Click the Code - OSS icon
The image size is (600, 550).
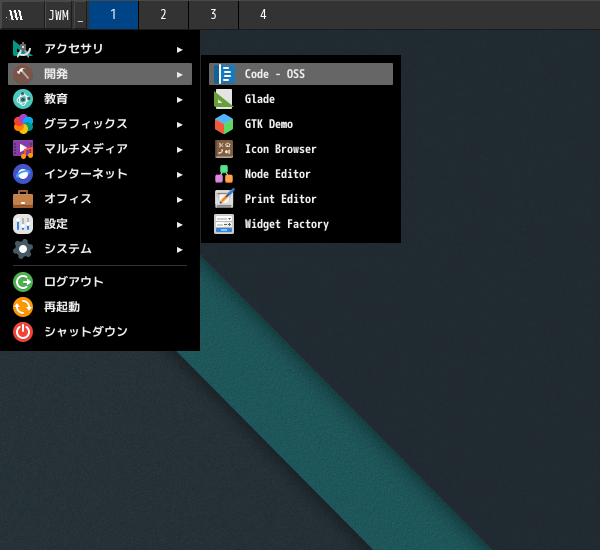click(224, 74)
